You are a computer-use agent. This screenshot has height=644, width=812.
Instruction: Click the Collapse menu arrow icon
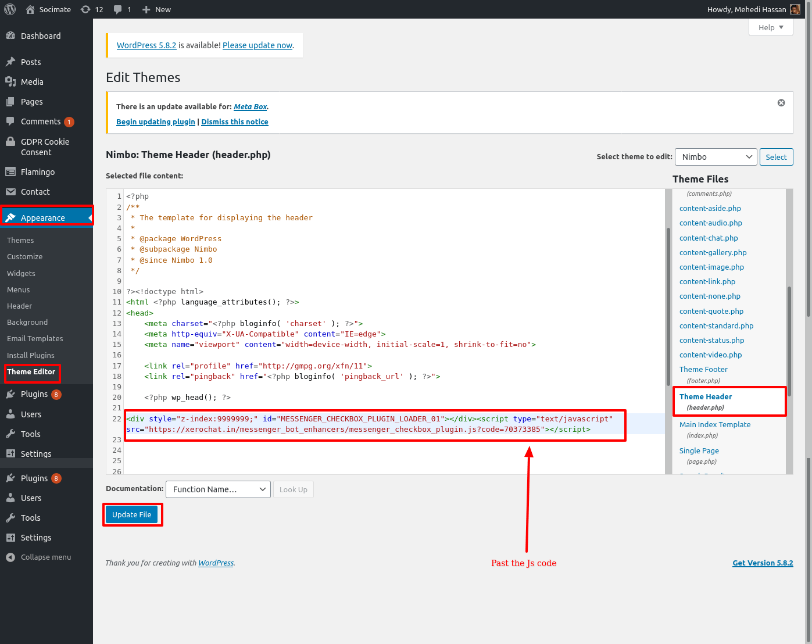tap(10, 557)
